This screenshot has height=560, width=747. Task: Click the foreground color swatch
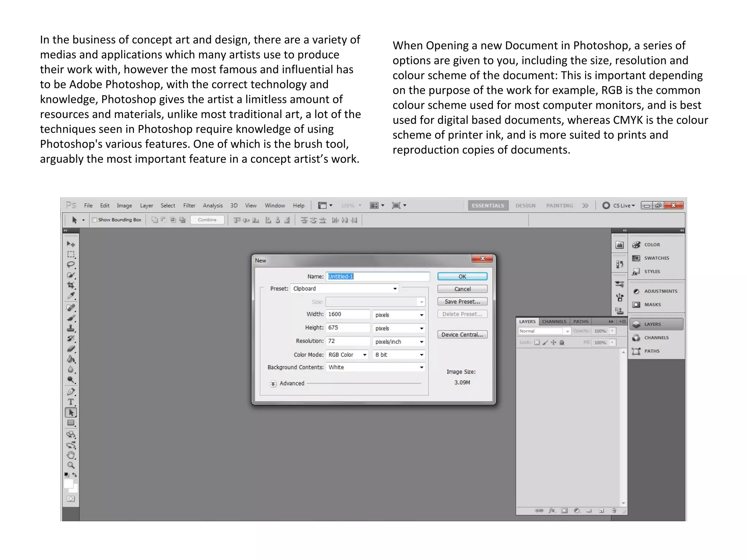tap(69, 484)
